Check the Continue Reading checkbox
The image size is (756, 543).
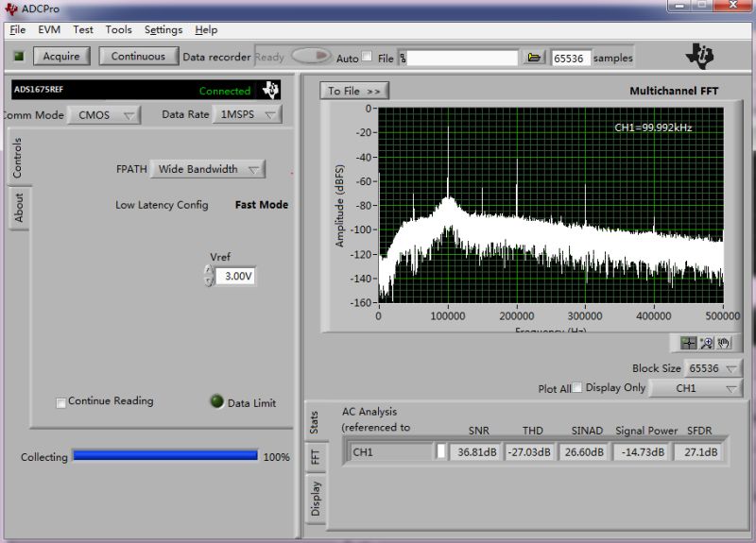point(61,402)
